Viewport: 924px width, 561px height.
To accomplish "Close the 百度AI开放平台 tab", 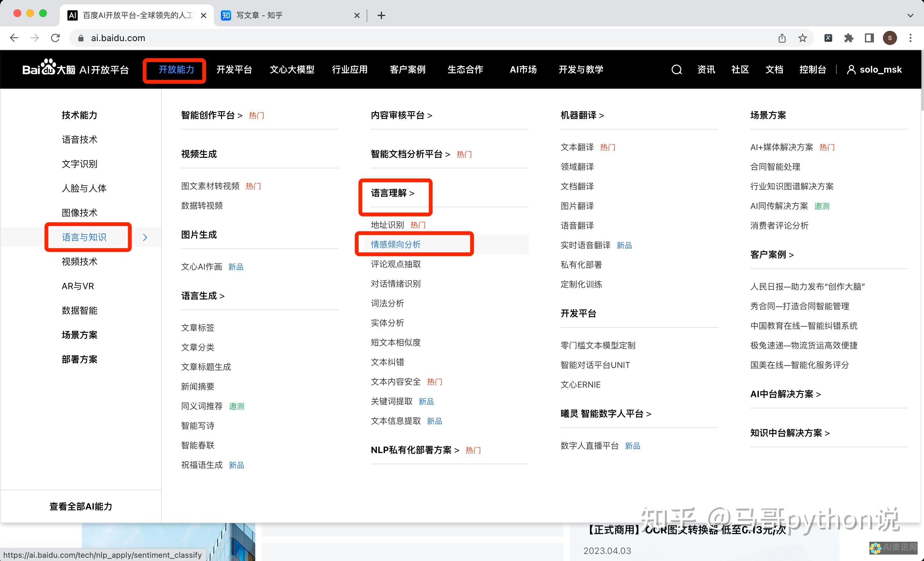I will 204,15.
